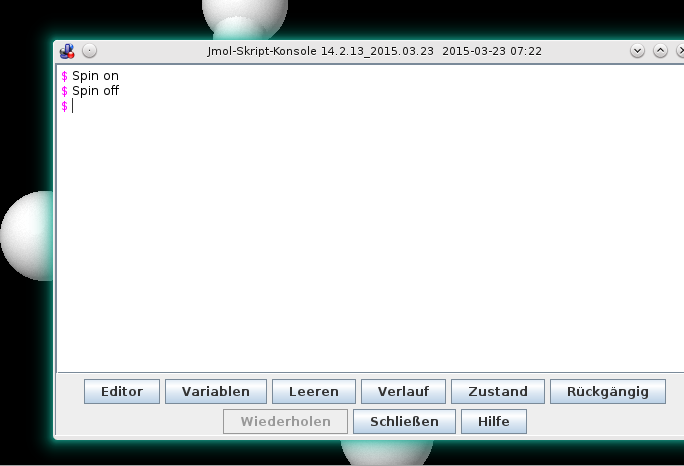The height and width of the screenshot is (466, 684).
Task: Clear console with Leeren button
Action: (x=314, y=391)
